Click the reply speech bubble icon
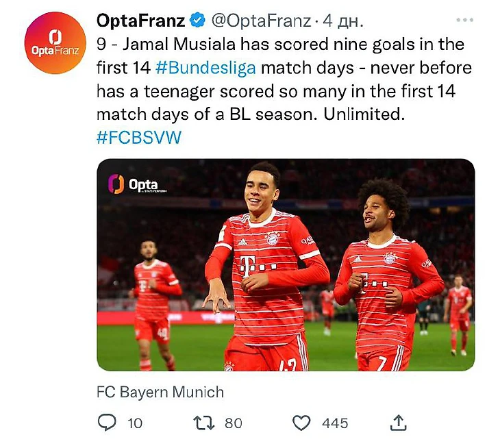This screenshot has height=448, width=500. coord(107,423)
